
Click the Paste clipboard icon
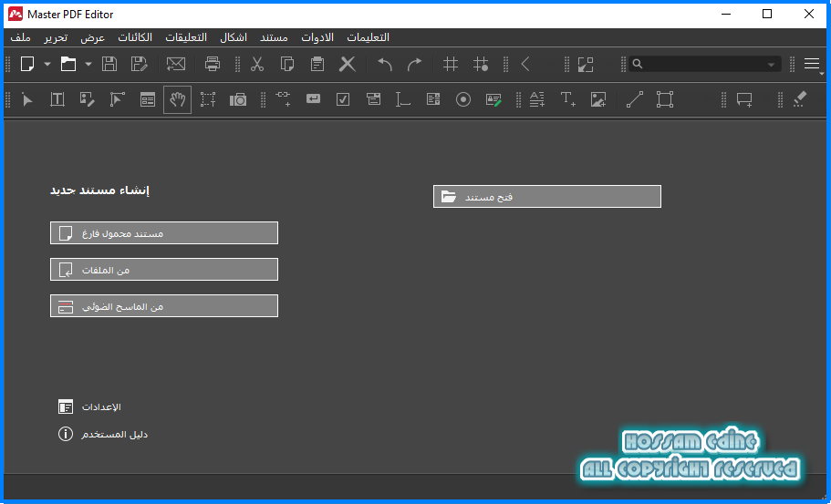(317, 64)
